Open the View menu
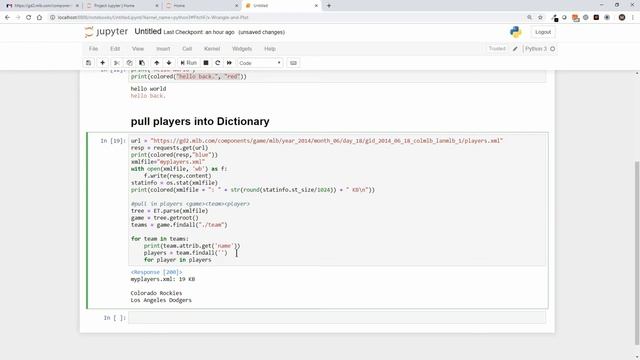 click(138, 49)
